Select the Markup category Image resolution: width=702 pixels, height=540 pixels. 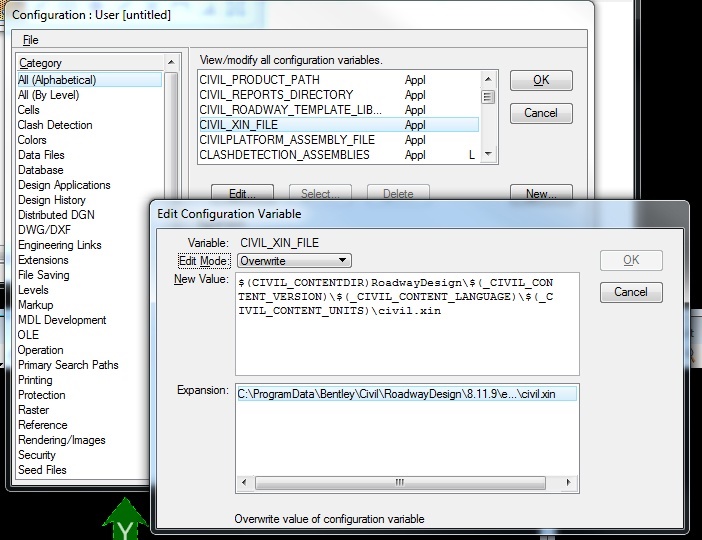click(35, 305)
